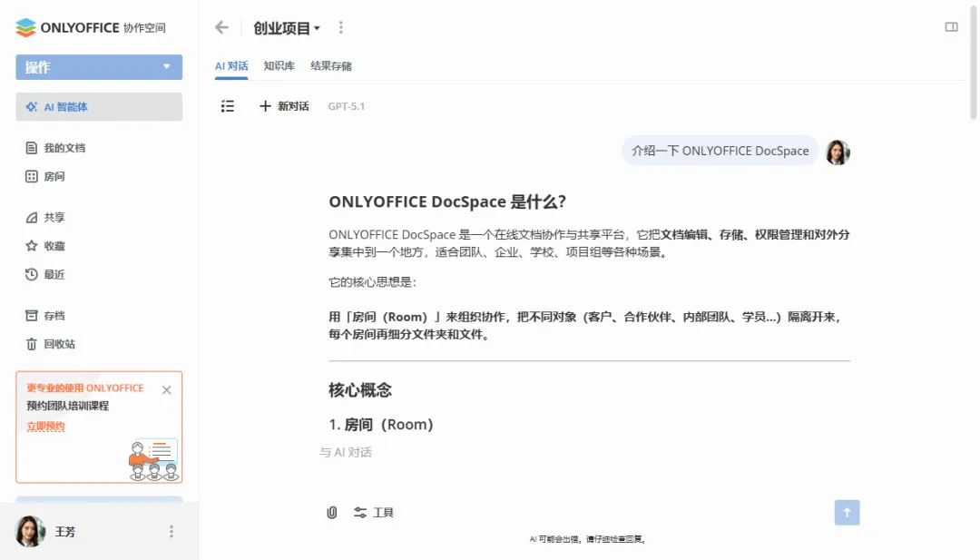Screen dimensions: 980x560
Task: Open the room more options menu
Action: [340, 27]
